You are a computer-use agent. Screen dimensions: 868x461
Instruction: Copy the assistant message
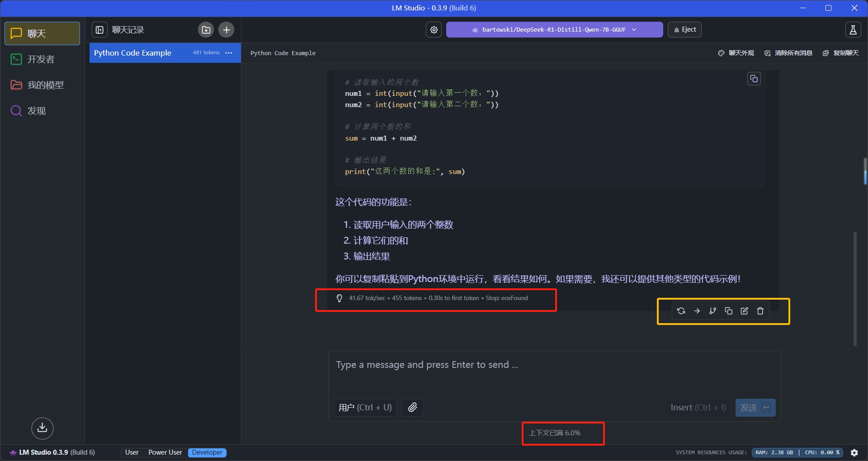coord(729,311)
